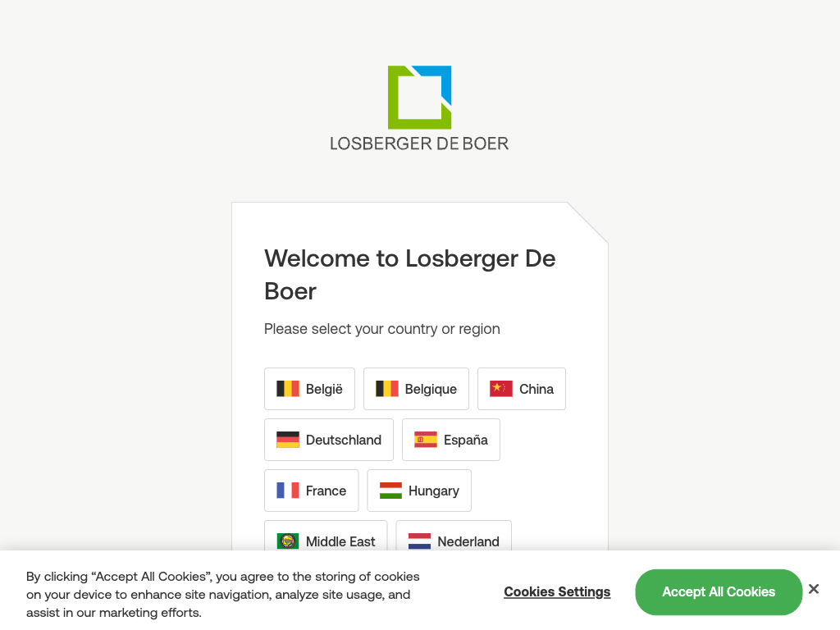Image resolution: width=840 pixels, height=630 pixels.
Task: Click the flag icon beside Belgique
Action: tap(387, 389)
